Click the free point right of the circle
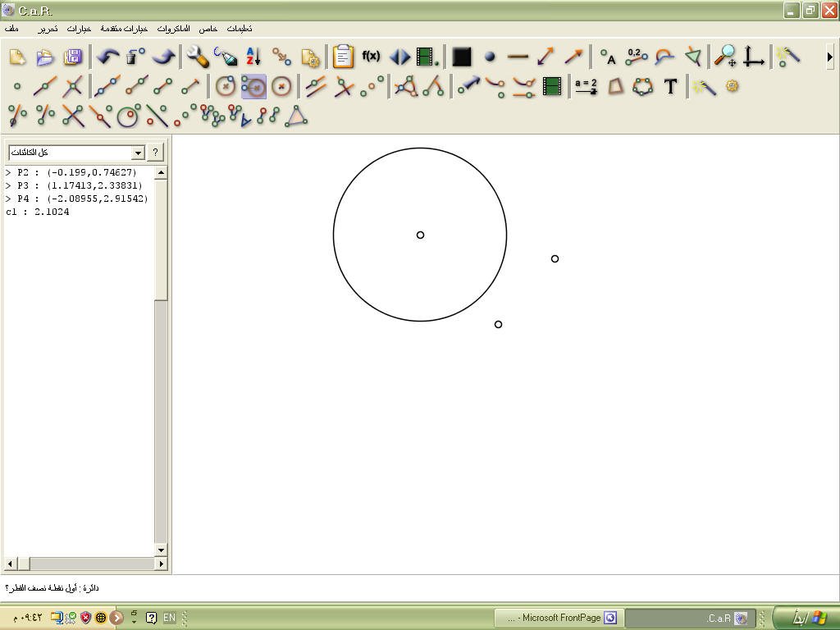 (555, 258)
